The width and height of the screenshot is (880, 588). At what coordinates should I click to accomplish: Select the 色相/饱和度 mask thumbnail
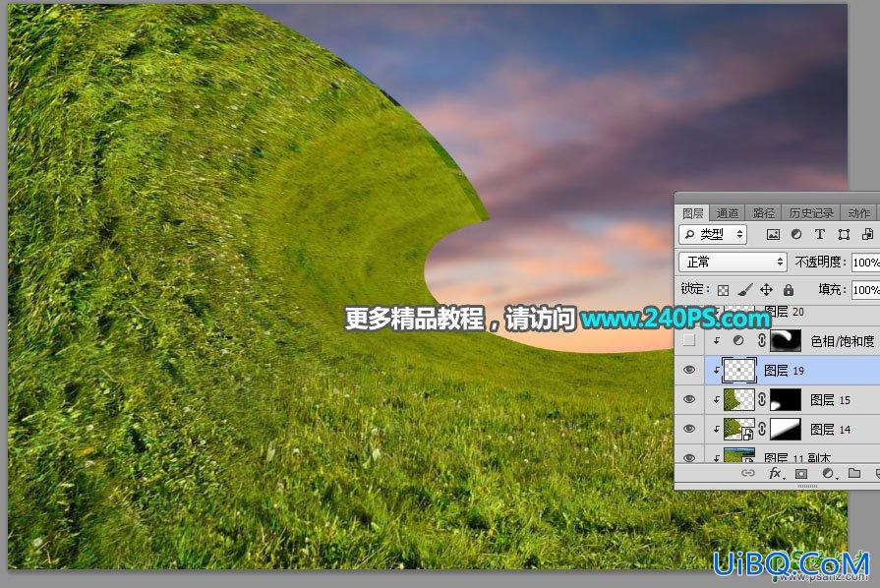click(786, 340)
